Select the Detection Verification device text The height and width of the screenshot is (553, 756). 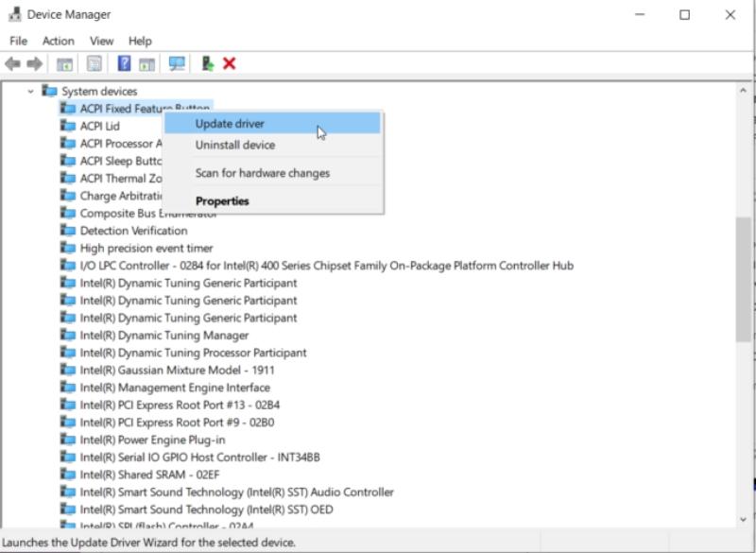(133, 231)
